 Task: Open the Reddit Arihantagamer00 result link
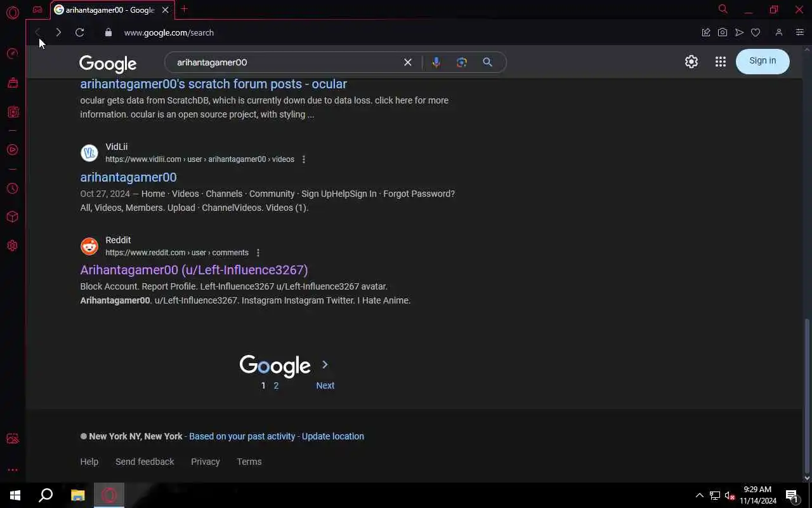(x=194, y=270)
